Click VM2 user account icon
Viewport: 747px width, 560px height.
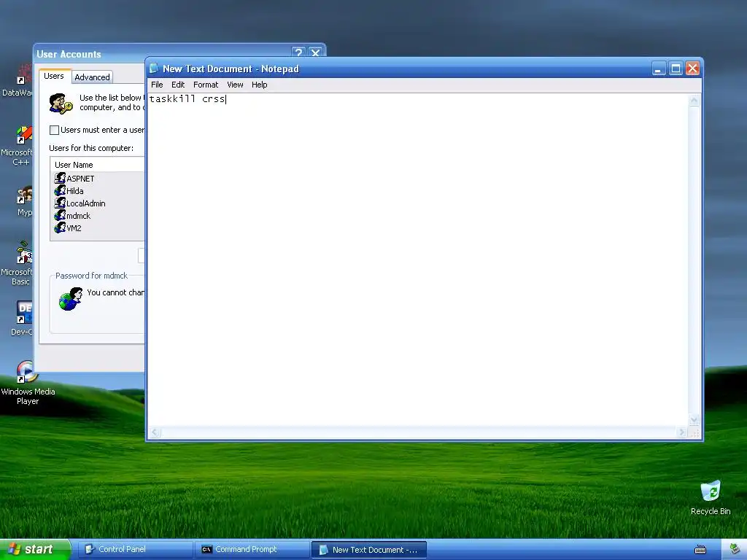(x=60, y=227)
